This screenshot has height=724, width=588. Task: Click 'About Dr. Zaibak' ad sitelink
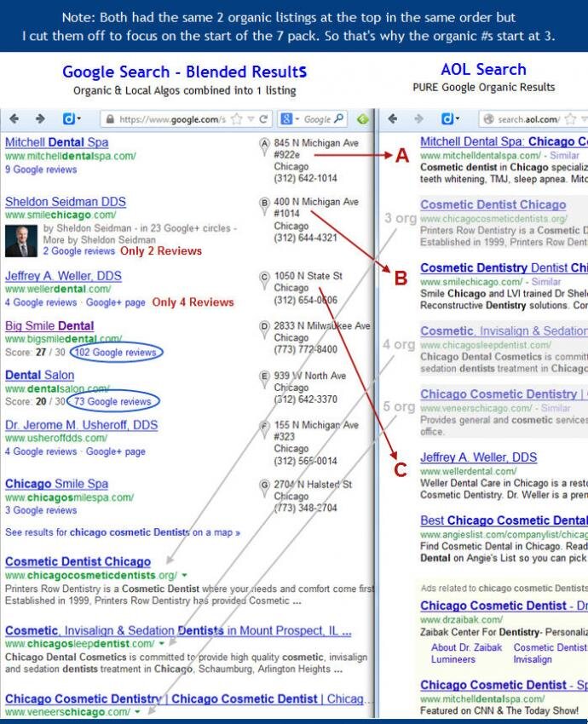[466, 647]
